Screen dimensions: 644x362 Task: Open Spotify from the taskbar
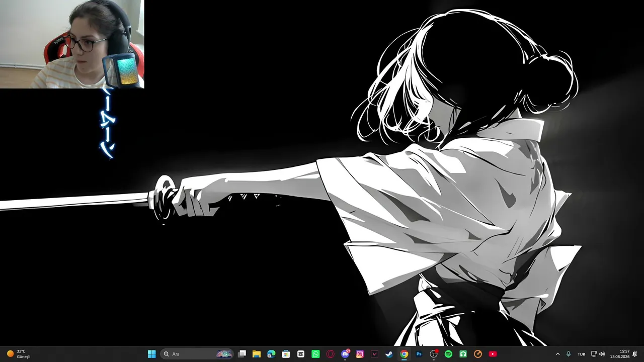448,354
